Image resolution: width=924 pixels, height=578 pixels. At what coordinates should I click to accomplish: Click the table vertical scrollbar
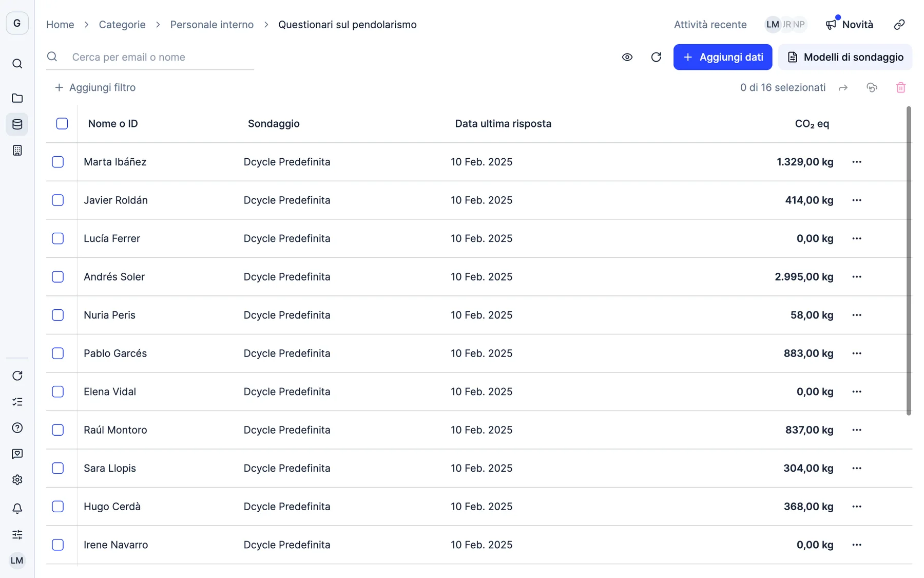click(x=909, y=261)
